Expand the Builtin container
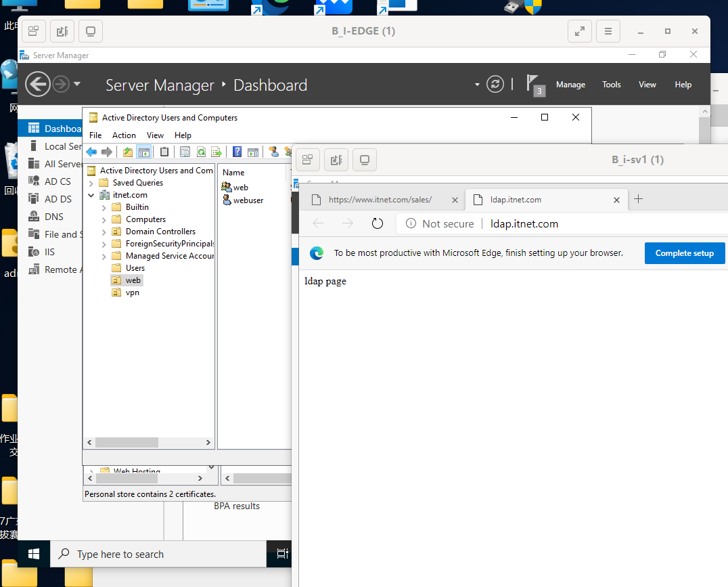The image size is (728, 587). [x=104, y=208]
